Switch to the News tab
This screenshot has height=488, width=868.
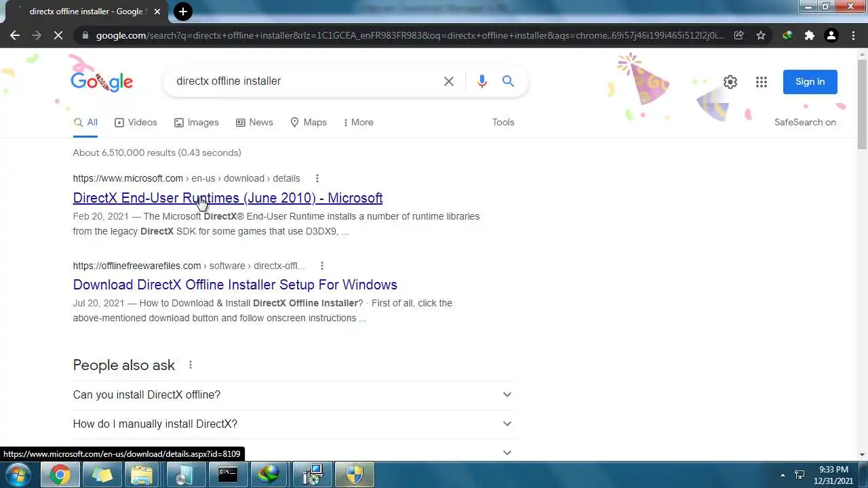click(x=254, y=123)
